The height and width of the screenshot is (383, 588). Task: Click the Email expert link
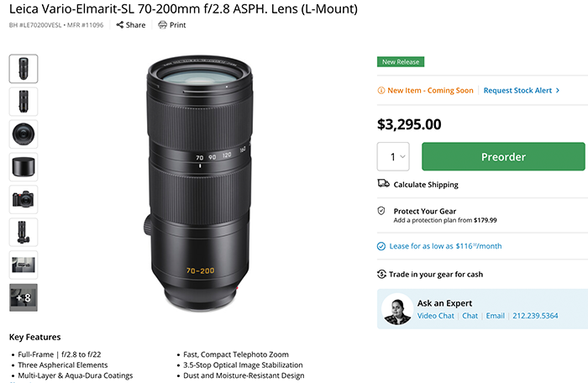495,316
